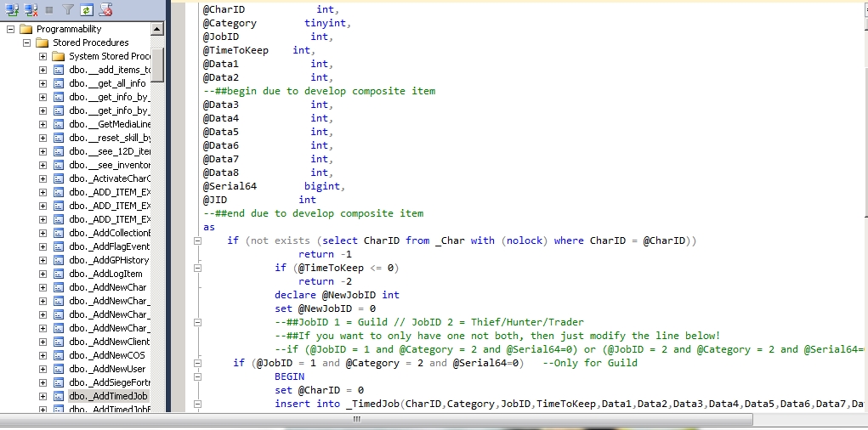Collapse code block at 'if (not exists' line

click(x=197, y=240)
